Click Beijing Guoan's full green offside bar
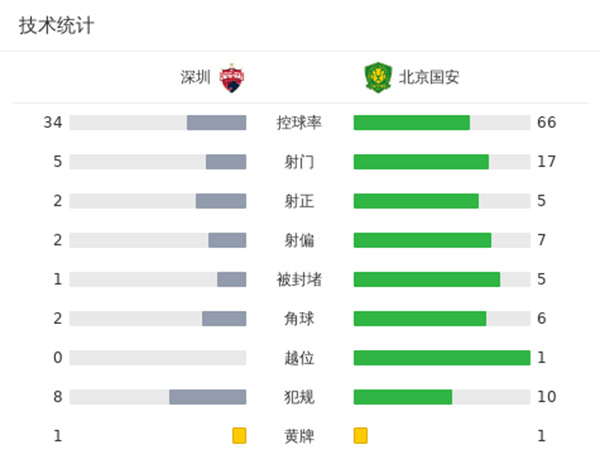Screen dimensions: 600x459 [x=441, y=358]
